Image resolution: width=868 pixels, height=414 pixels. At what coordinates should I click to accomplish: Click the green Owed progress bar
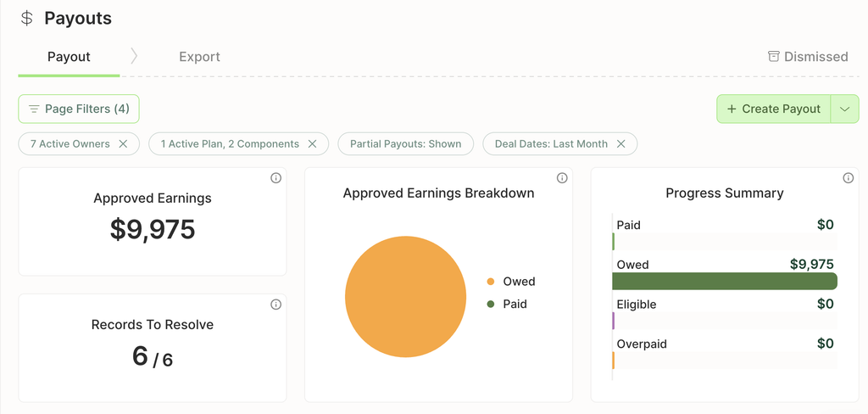click(725, 281)
